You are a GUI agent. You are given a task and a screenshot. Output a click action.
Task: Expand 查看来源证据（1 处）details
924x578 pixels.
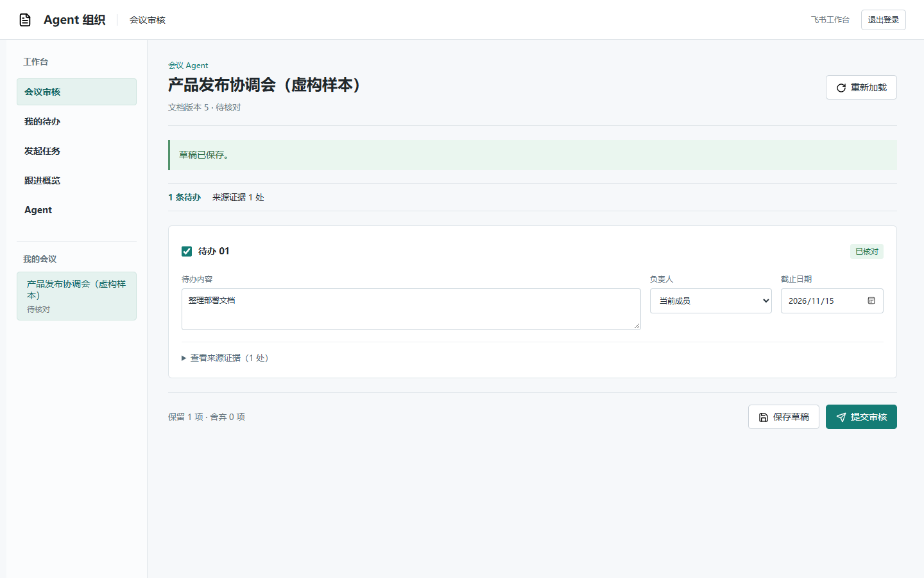(x=225, y=358)
